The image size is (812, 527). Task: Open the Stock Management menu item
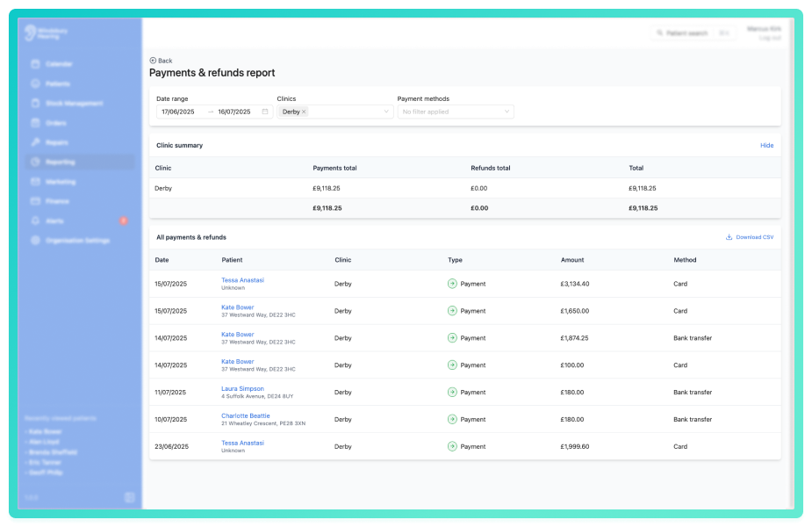tap(79, 103)
